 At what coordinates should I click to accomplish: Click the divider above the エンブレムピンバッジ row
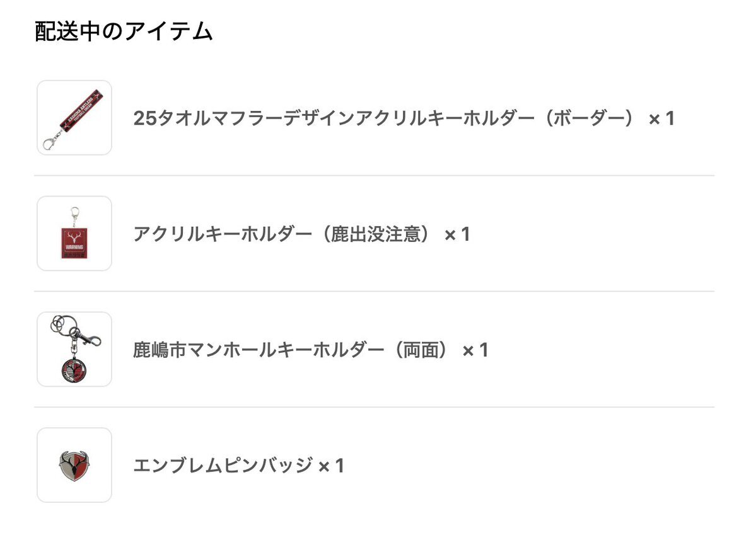(x=374, y=407)
